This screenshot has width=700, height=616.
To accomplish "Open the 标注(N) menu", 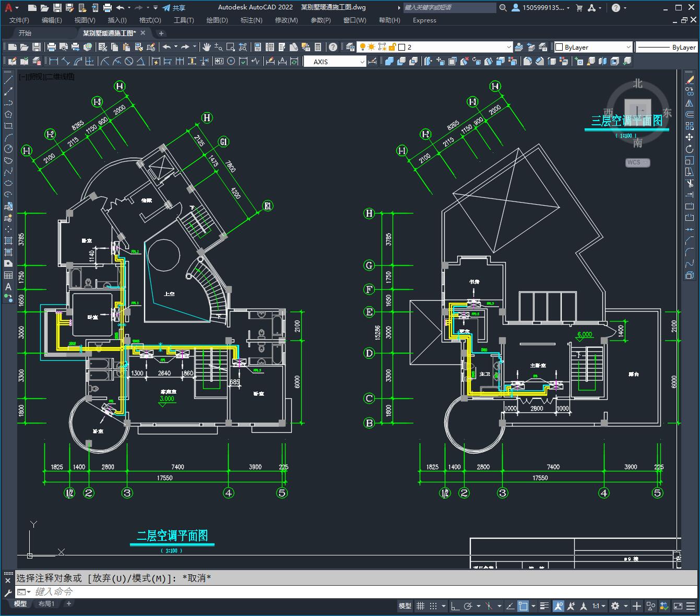I will [x=251, y=20].
